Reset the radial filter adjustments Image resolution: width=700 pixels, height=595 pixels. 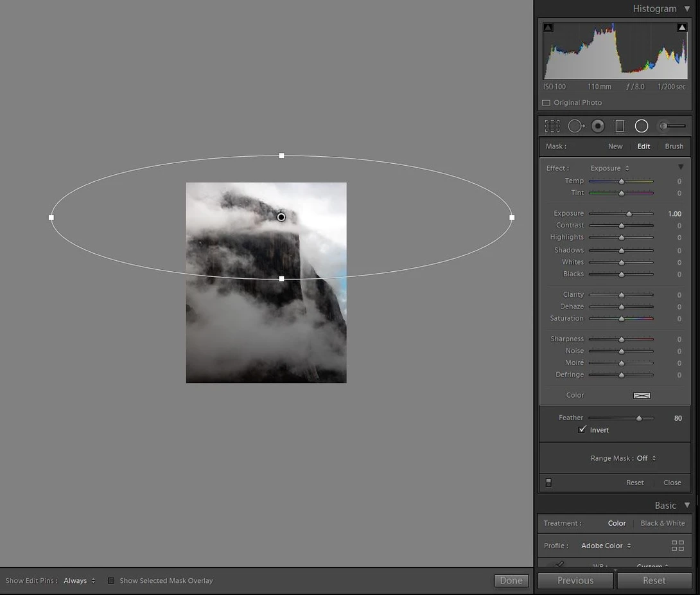[635, 483]
